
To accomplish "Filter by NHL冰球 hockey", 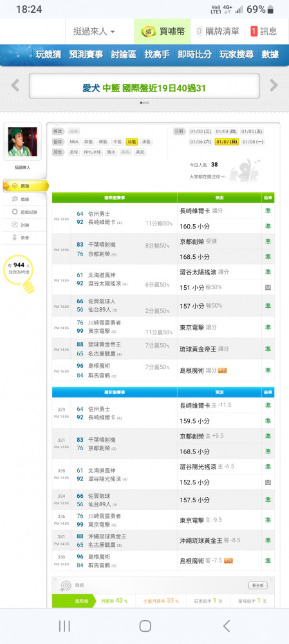I will pyautogui.click(x=93, y=152).
